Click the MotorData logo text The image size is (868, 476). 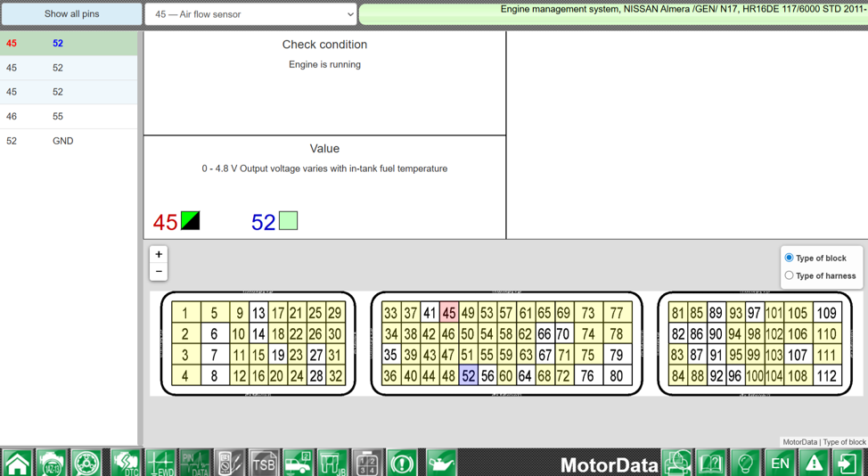pos(609,465)
